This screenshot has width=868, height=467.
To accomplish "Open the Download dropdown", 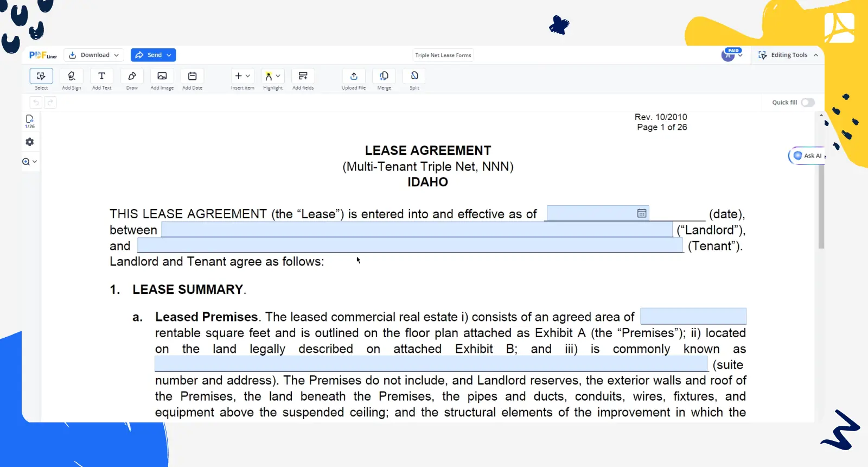I will pyautogui.click(x=94, y=55).
